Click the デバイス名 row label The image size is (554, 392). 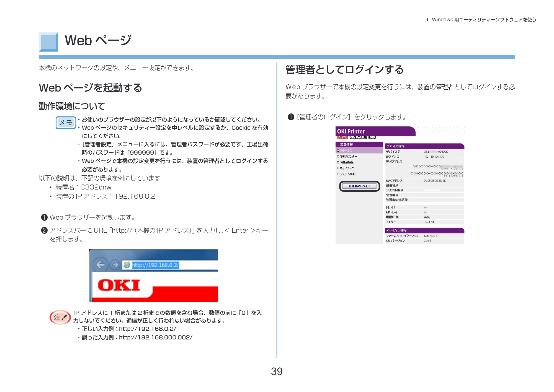coord(393,152)
